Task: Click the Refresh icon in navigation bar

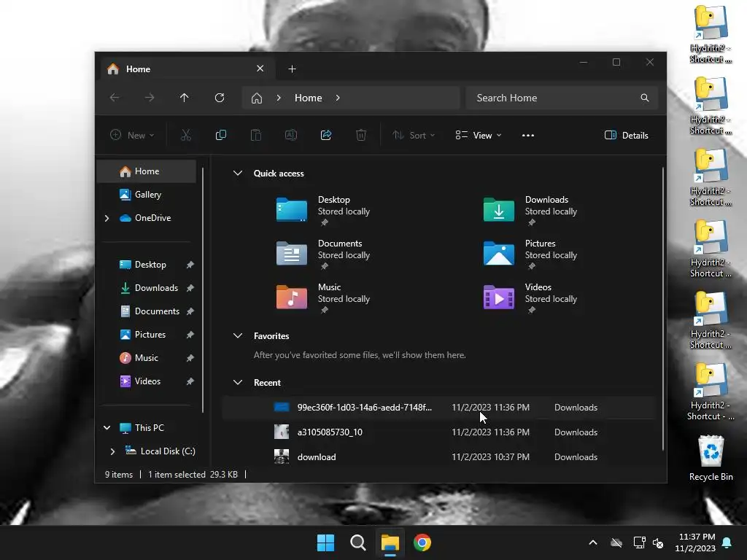Action: tap(219, 98)
